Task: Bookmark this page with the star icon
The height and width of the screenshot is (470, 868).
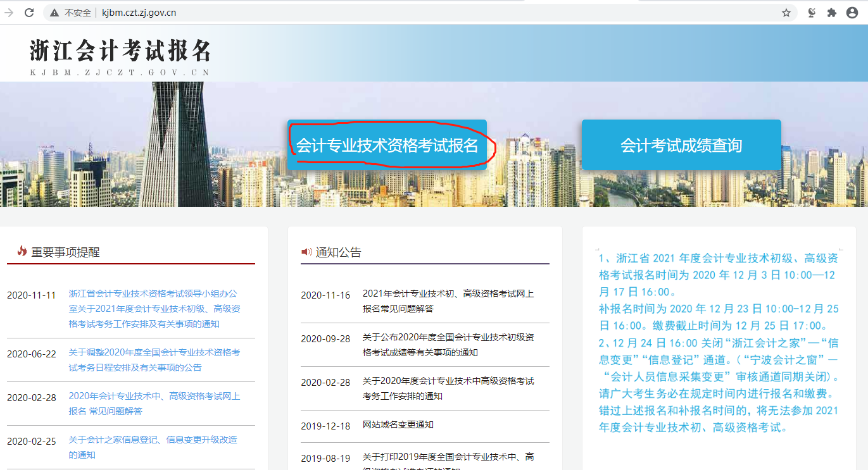Action: click(x=786, y=13)
